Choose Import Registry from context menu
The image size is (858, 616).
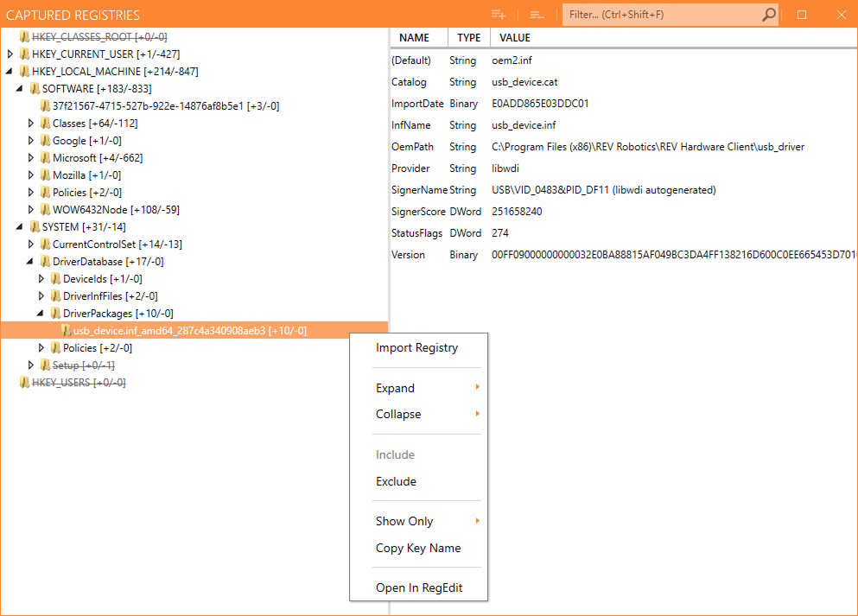click(x=416, y=348)
